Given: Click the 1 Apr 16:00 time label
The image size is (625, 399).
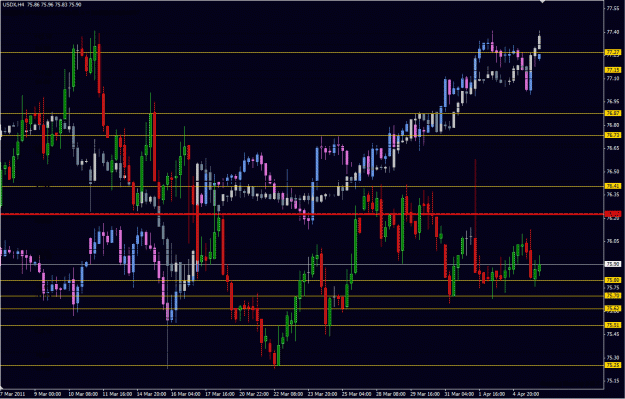Looking at the screenshot, I should pos(492,394).
